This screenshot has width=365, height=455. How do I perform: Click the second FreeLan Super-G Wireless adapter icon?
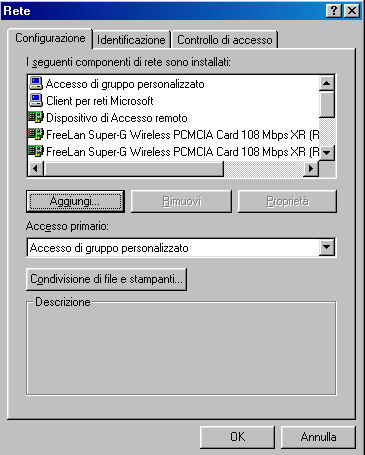coord(36,151)
